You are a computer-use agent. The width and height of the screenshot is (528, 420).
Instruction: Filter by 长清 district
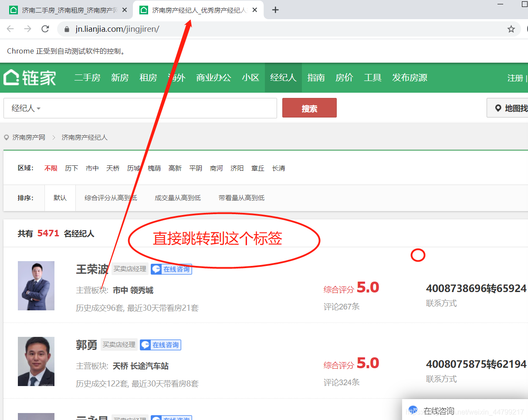(x=278, y=168)
